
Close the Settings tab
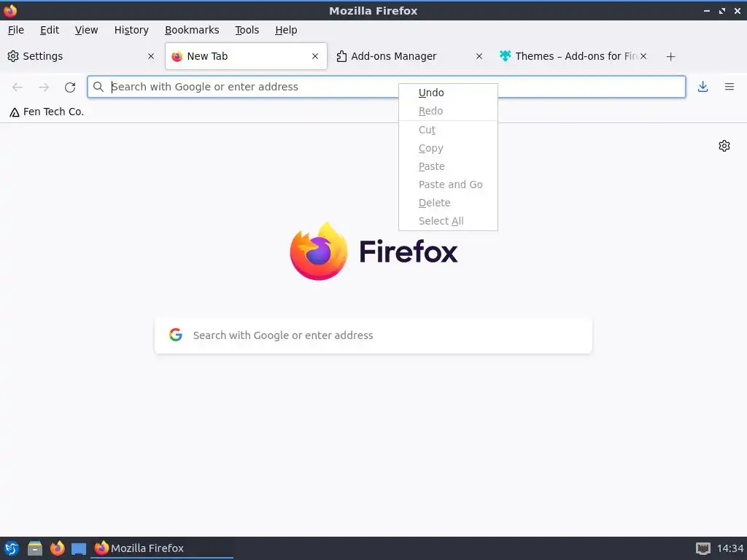[x=151, y=56]
